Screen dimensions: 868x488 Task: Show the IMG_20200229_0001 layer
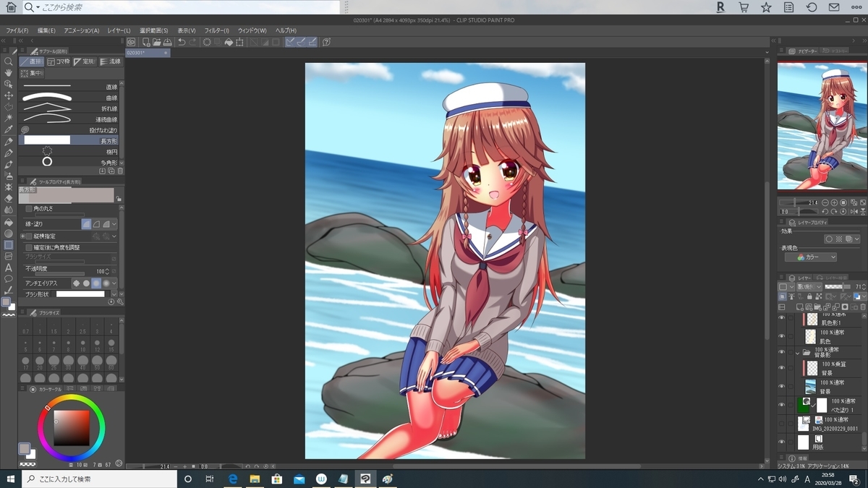781,423
